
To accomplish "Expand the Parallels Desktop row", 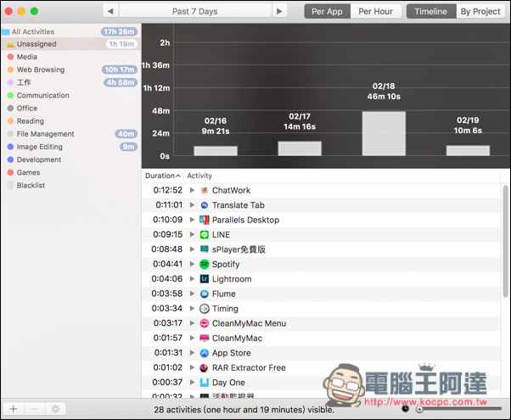I will (192, 220).
